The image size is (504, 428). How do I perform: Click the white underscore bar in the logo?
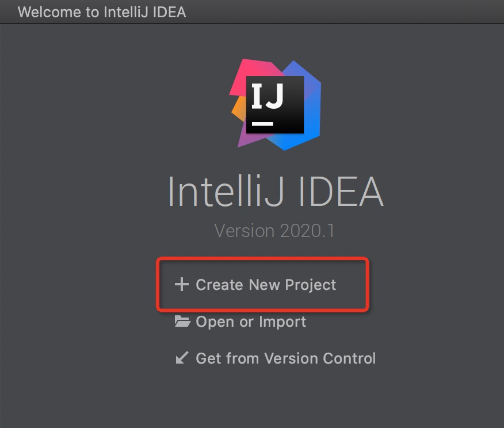[262, 123]
